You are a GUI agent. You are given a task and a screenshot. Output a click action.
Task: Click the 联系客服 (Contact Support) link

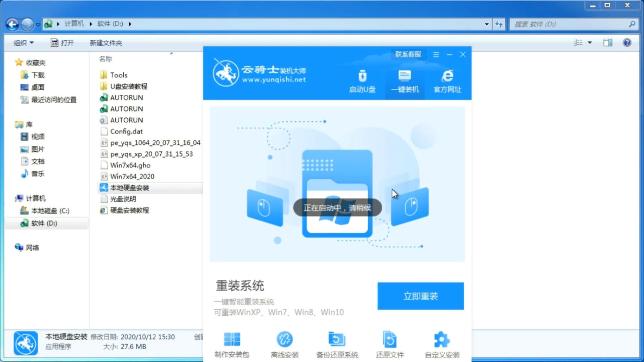coord(408,54)
